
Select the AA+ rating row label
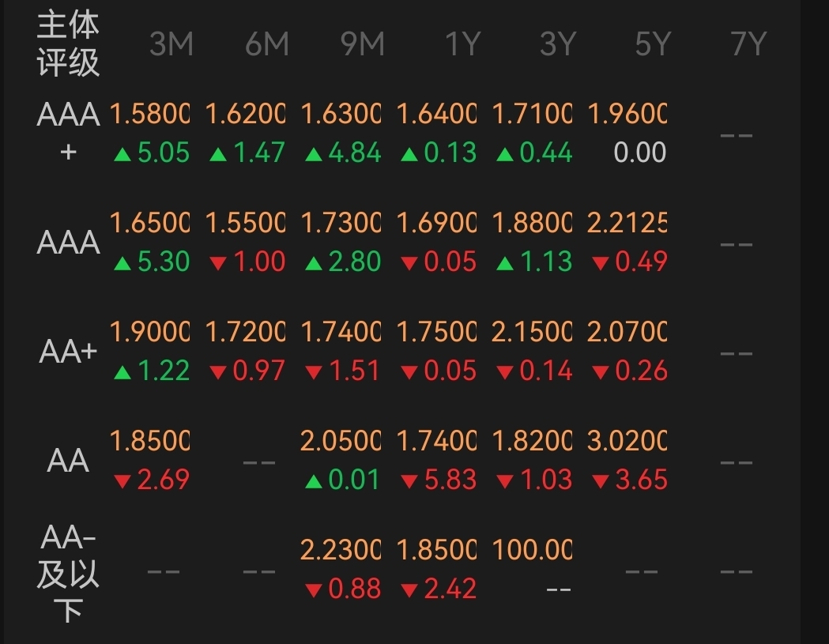(68, 352)
